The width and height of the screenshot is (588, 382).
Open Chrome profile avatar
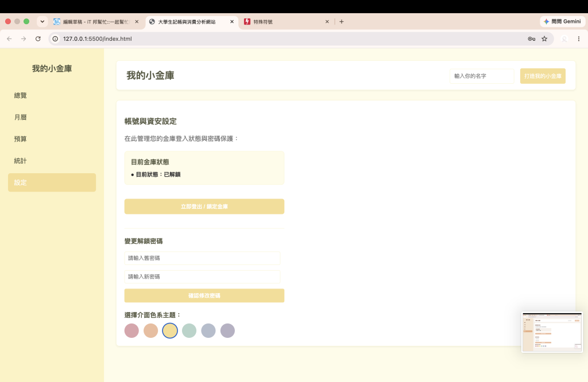point(564,38)
